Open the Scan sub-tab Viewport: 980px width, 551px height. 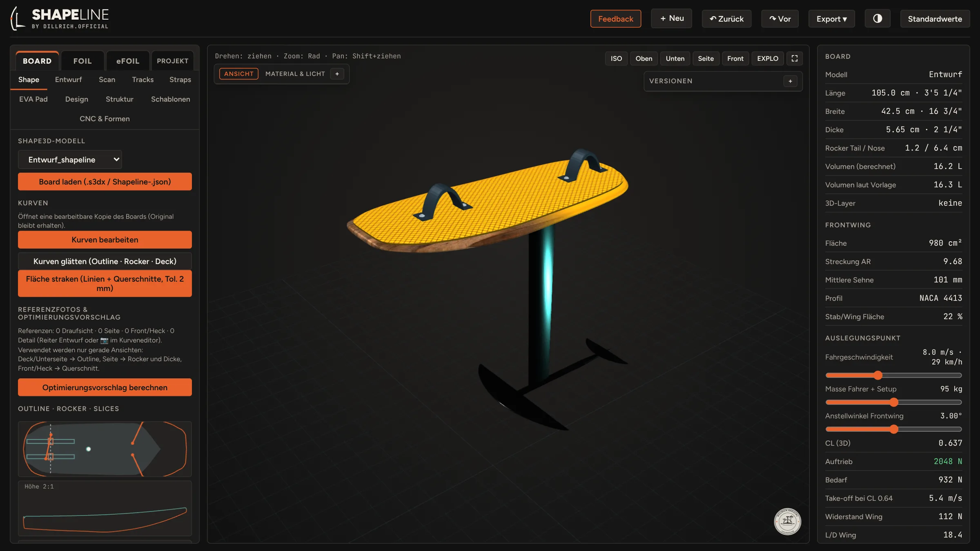[x=107, y=80]
